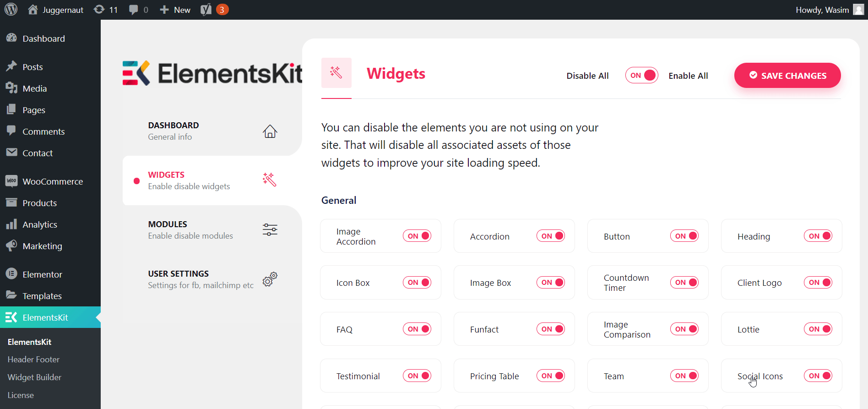Open the License submenu item
The image size is (868, 409).
tap(21, 395)
